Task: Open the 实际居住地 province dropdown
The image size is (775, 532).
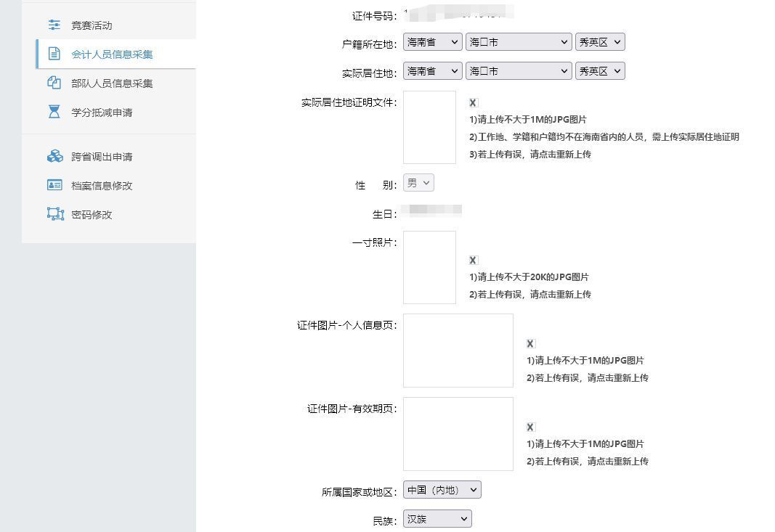Action: 432,70
